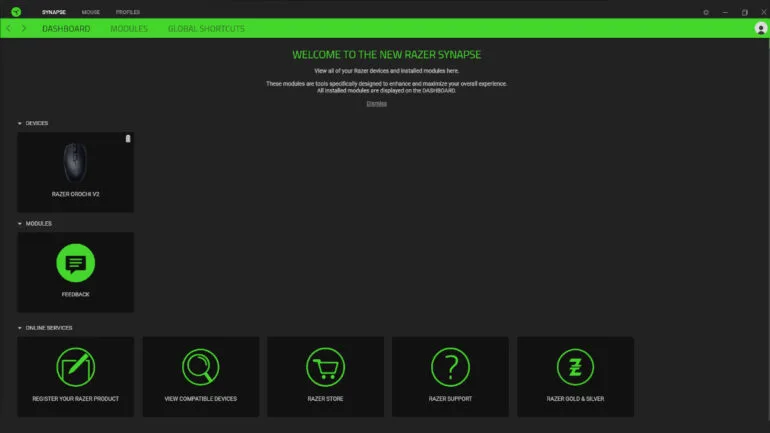Minimize the Synapse window
This screenshot has width=770, height=433.
click(x=725, y=12)
